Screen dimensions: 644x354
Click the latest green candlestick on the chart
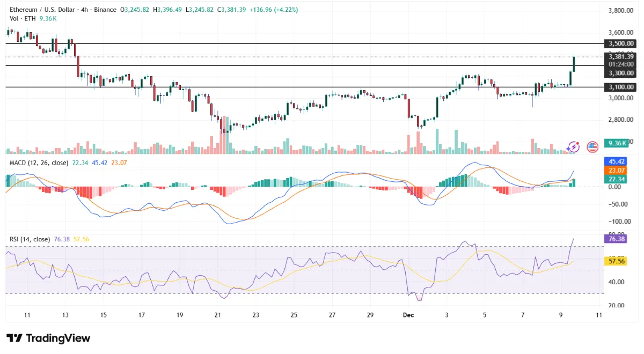574,64
